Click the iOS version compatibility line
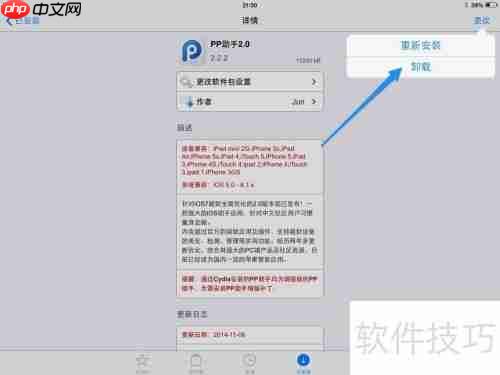 (218, 185)
